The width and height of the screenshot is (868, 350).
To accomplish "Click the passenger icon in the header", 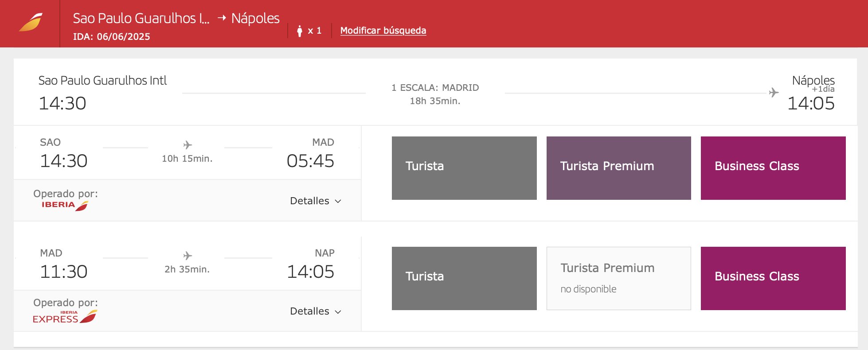I will [300, 31].
